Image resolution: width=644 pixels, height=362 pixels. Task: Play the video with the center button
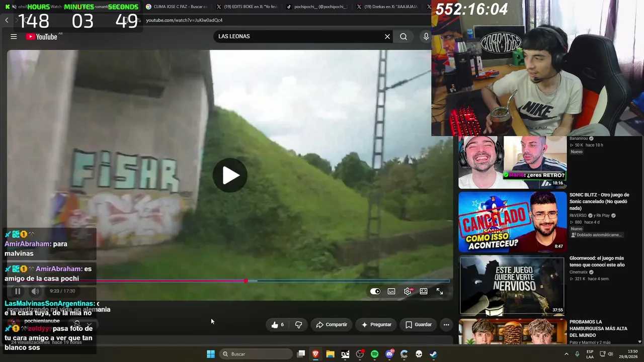pos(230,175)
